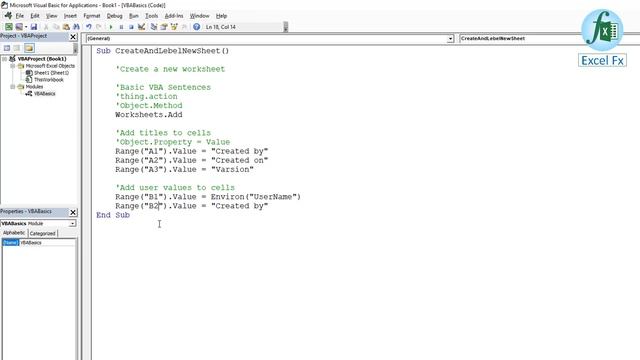Open the Add-Ins menu
Screen dimensions: 640x360
174,16
